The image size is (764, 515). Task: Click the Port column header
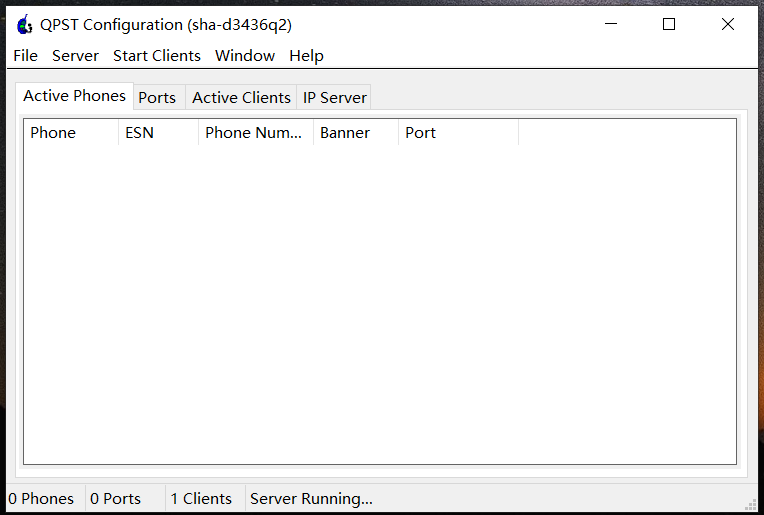pyautogui.click(x=458, y=133)
